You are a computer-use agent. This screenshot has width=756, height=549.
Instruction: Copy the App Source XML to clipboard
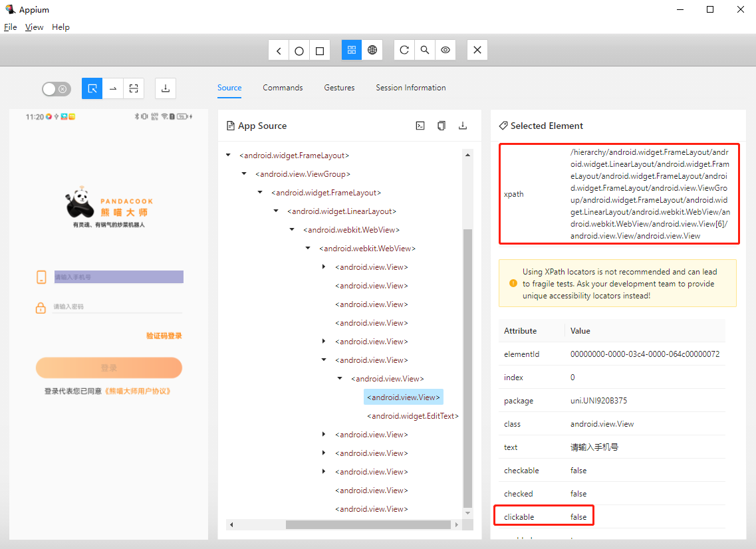pyautogui.click(x=441, y=126)
